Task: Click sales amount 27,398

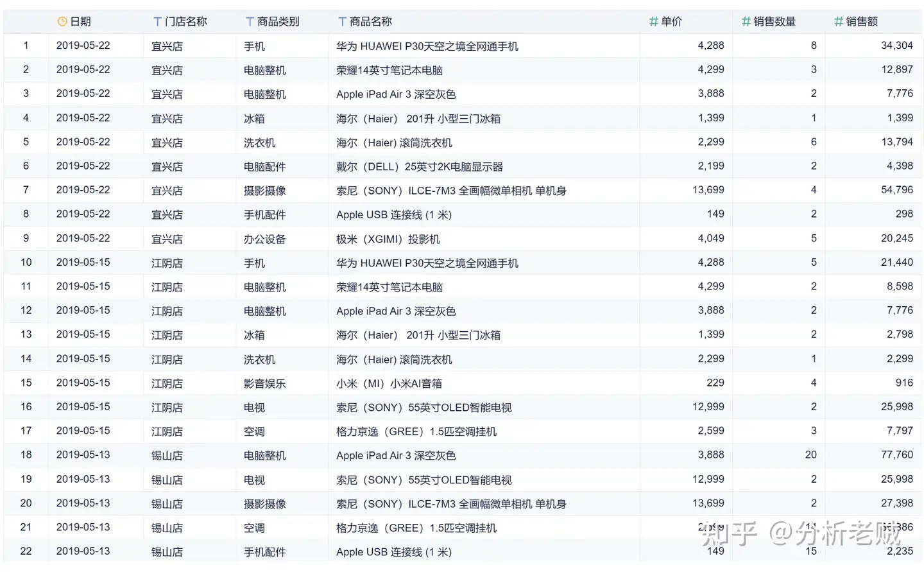Action: pos(897,503)
